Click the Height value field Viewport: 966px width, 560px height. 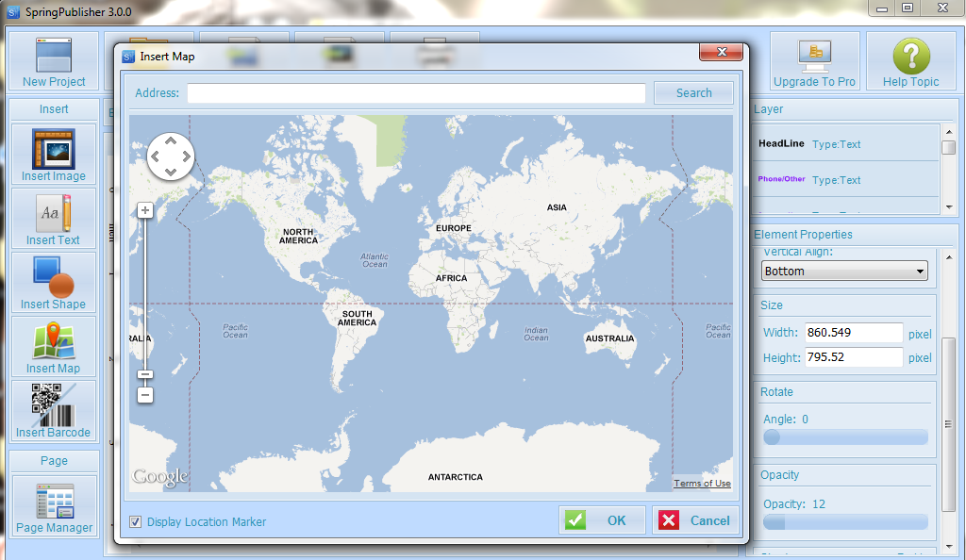[853, 357]
